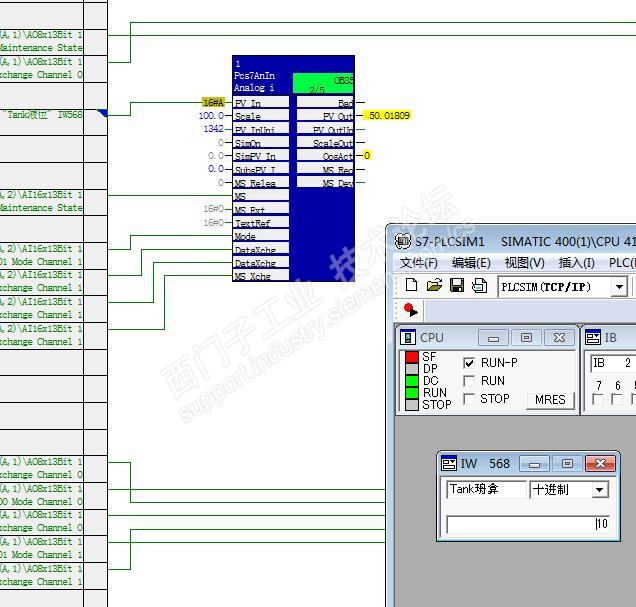Open the 插入(I) menu

[x=576, y=263]
